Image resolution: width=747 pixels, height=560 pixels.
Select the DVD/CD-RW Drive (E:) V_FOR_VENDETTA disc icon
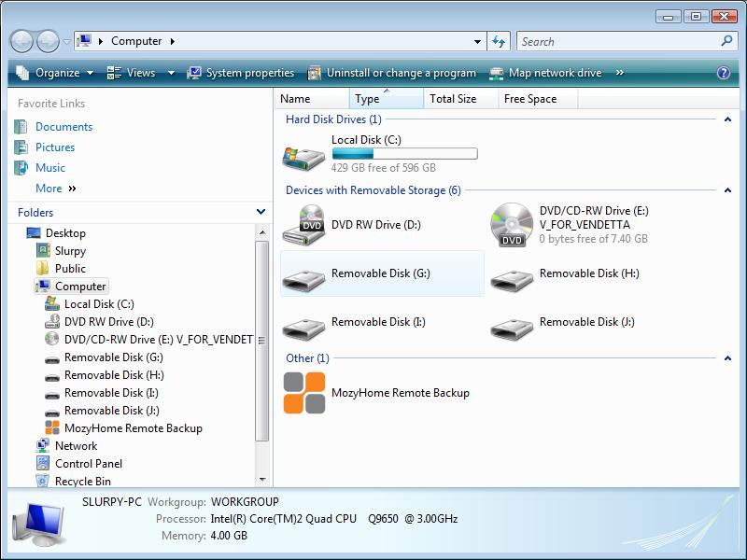coord(512,225)
